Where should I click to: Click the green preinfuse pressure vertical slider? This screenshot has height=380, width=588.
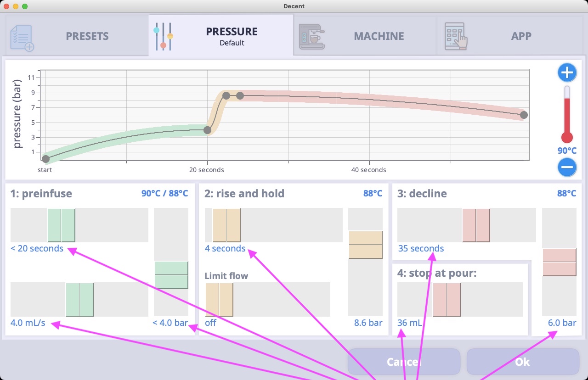(171, 275)
